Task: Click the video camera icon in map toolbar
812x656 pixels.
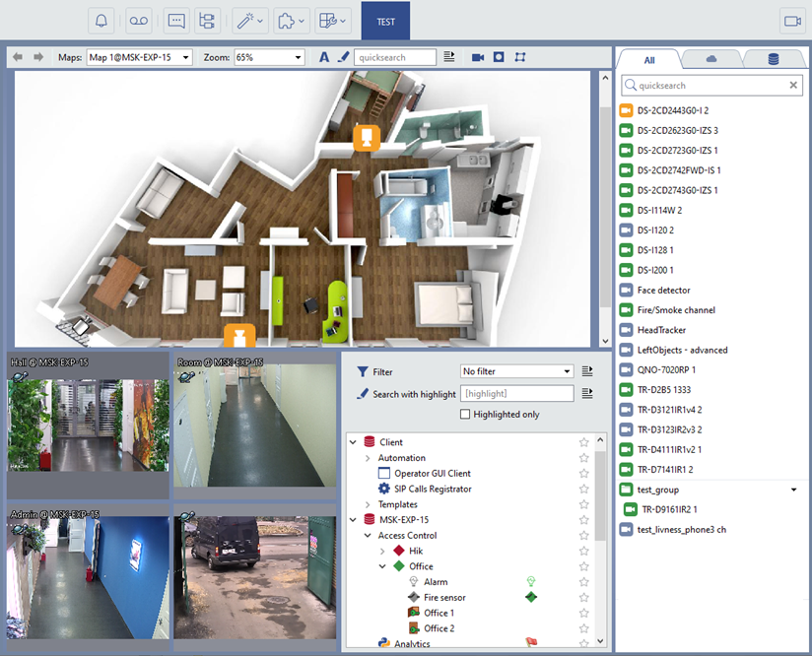Action: [x=478, y=57]
